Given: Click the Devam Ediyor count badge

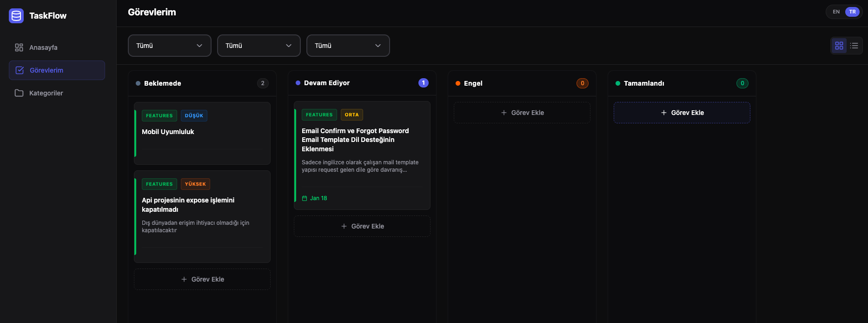Looking at the screenshot, I should (x=424, y=83).
